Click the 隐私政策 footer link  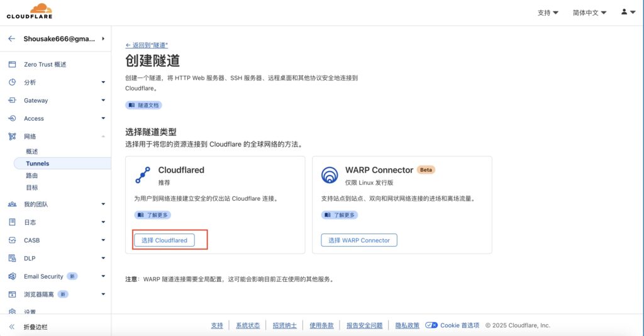tap(408, 325)
